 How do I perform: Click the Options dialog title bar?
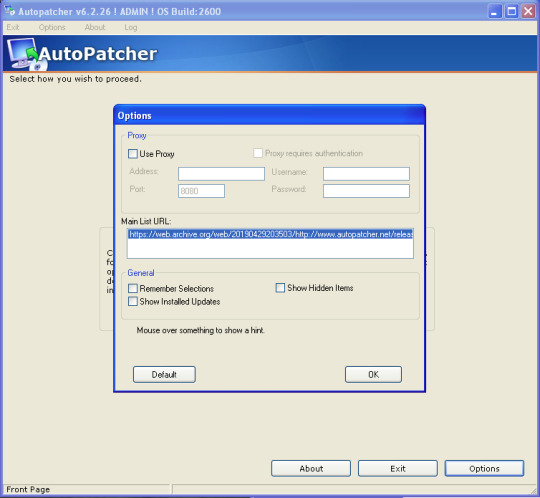[270, 115]
